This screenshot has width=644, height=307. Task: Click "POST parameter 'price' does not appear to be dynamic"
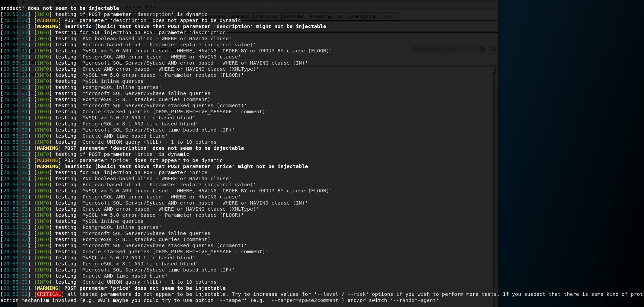pos(143,160)
